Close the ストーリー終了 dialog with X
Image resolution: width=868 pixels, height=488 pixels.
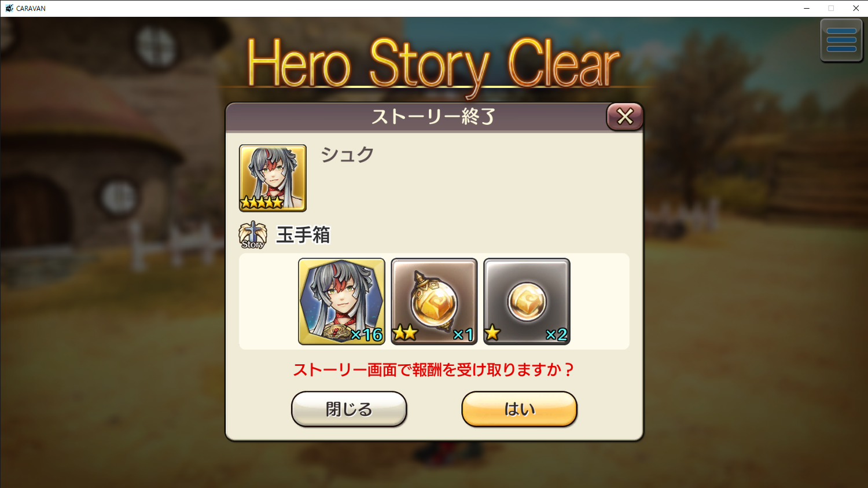tap(624, 116)
